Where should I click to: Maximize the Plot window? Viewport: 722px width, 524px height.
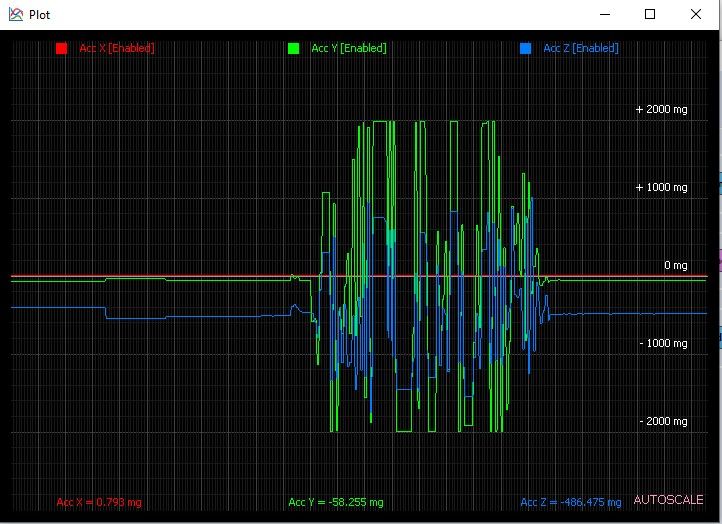point(650,14)
